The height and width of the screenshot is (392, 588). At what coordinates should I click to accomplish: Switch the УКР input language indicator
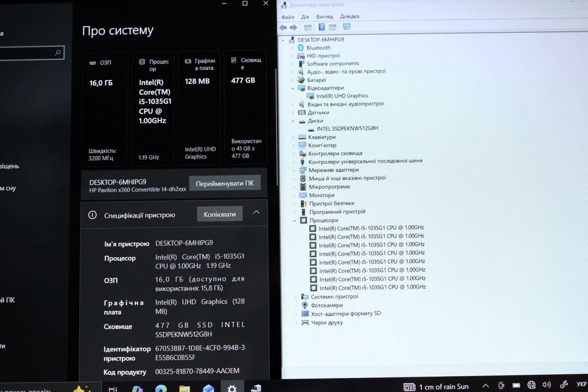tap(582, 384)
